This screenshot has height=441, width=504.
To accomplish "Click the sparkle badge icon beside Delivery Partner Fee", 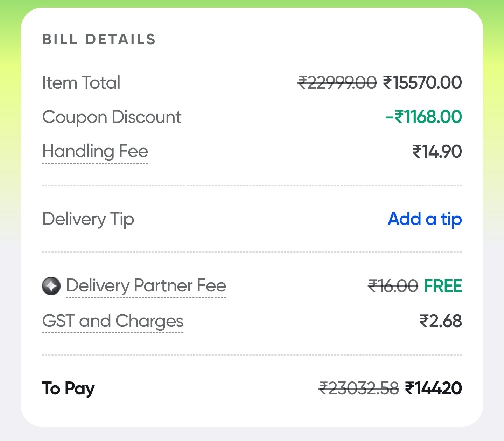I will point(51,286).
